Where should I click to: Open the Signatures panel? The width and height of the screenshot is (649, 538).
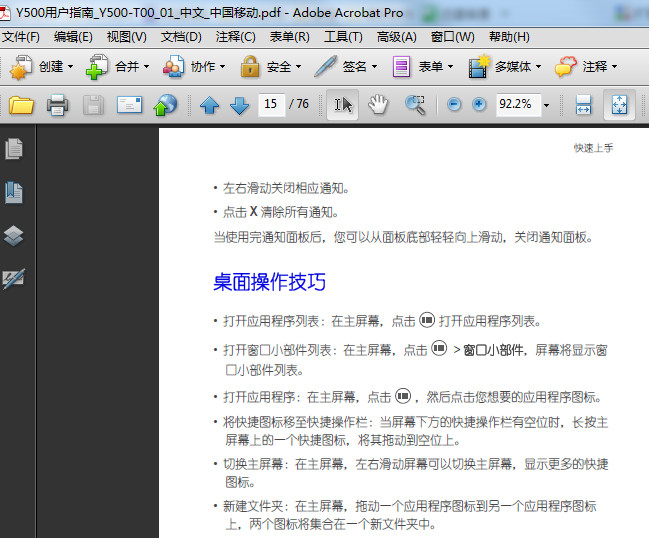pyautogui.click(x=14, y=279)
